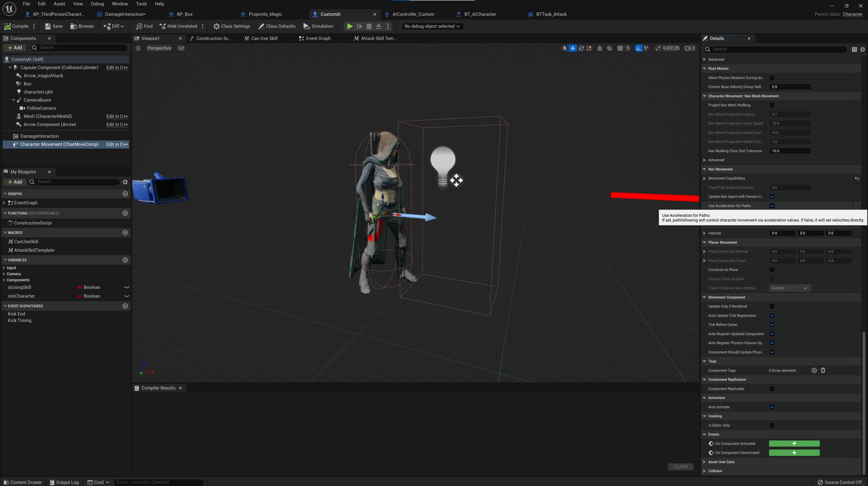Enable Constrain to Plane

(772, 270)
